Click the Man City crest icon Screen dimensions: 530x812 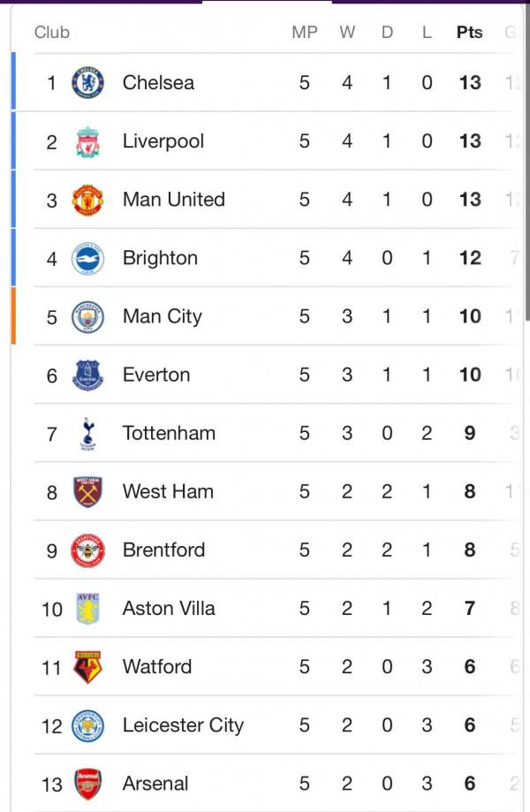pos(87,316)
